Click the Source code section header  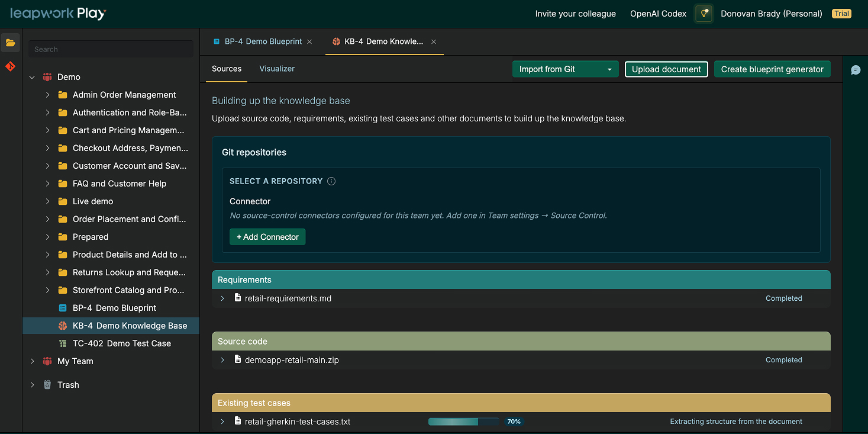coord(521,341)
